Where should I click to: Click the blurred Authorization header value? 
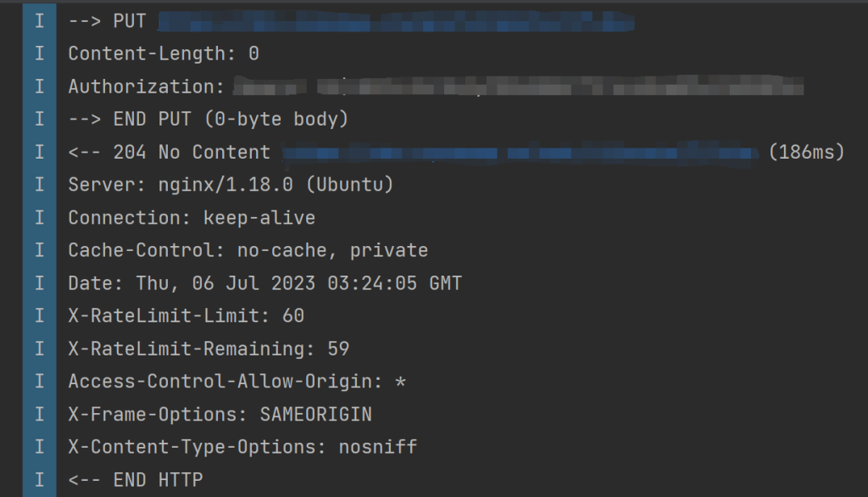tap(517, 87)
